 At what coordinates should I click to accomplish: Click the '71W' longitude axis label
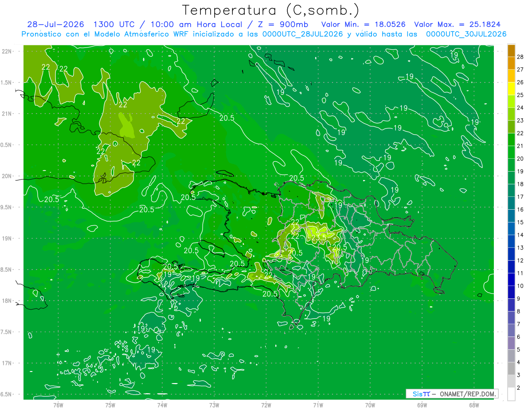318,405
